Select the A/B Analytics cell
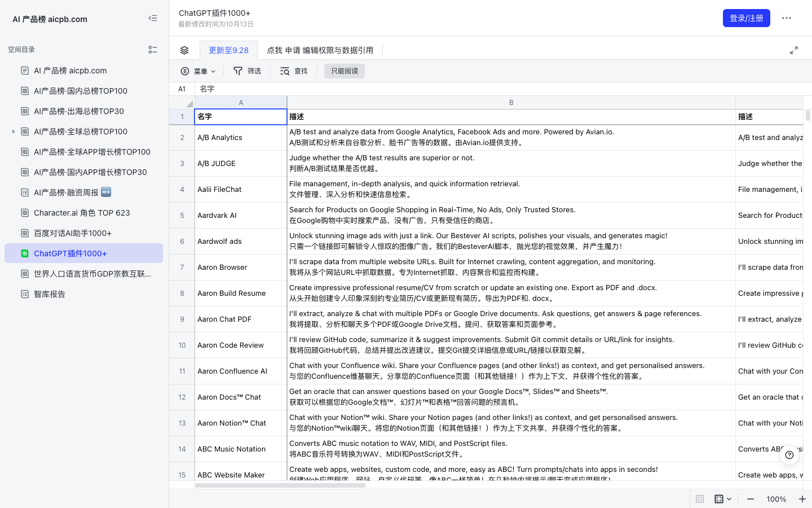Image resolution: width=812 pixels, height=508 pixels. pos(241,138)
